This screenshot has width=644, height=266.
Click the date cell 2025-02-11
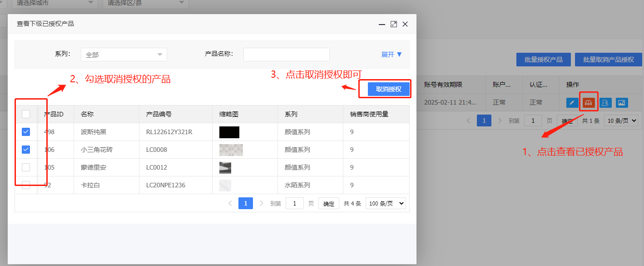click(x=450, y=102)
